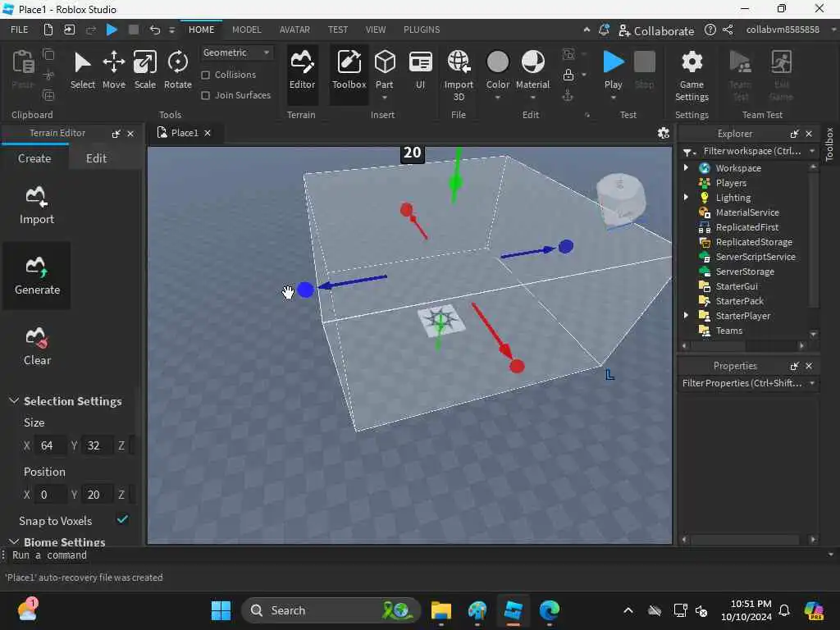840x630 pixels.
Task: Open the viewport settings gear icon
Action: (x=663, y=133)
